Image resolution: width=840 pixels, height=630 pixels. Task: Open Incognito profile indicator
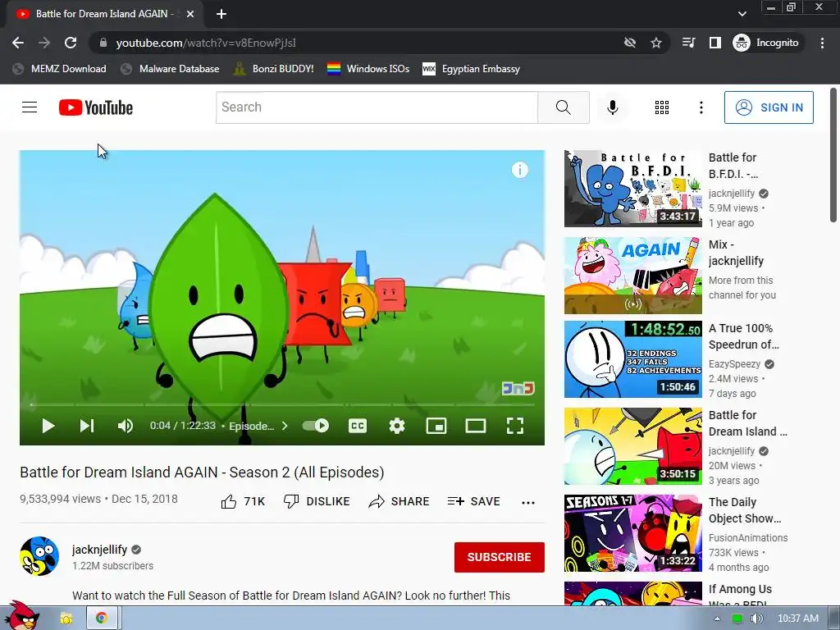pyautogui.click(x=766, y=43)
